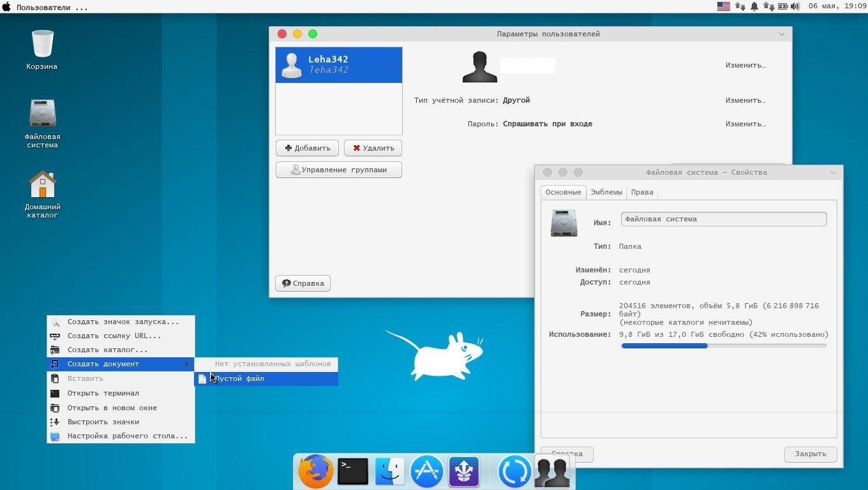Click the Имя text field

pyautogui.click(x=723, y=219)
